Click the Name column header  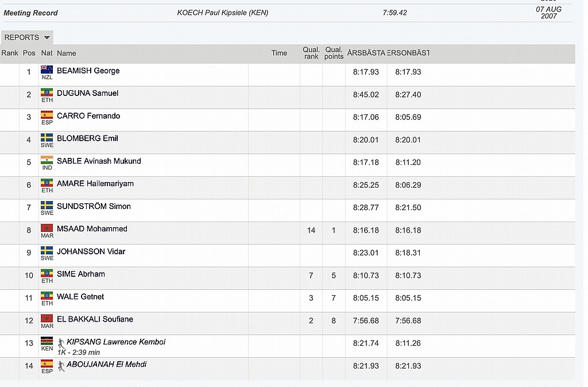[67, 53]
